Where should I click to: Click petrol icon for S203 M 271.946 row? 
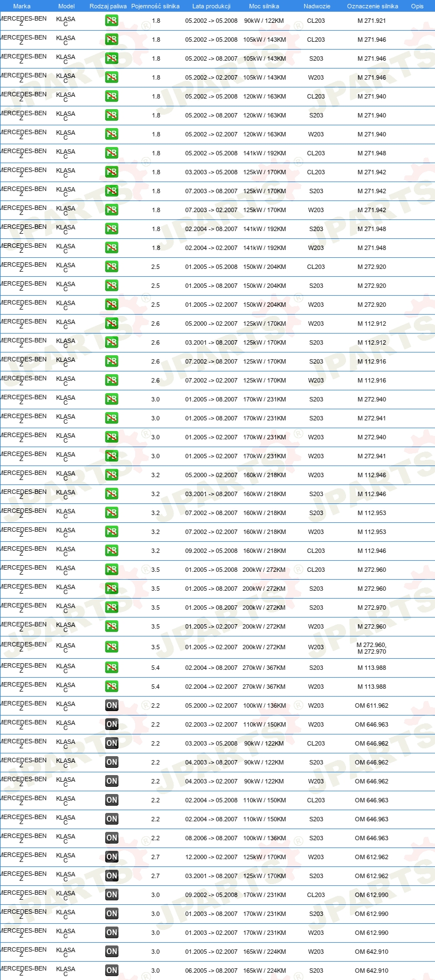point(112,58)
